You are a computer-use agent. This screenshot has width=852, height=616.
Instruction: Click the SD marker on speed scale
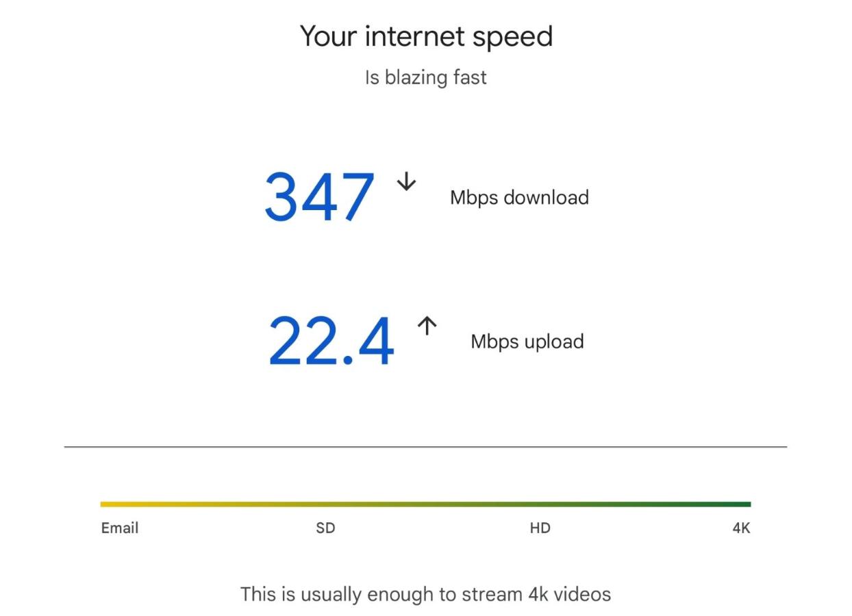click(326, 528)
